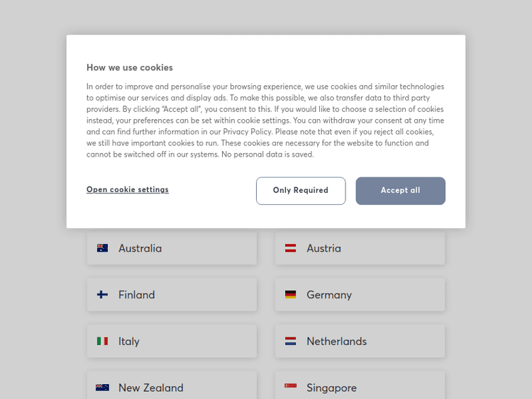This screenshot has width=532, height=399.
Task: Click the Netherlands flag icon
Action: (290, 341)
